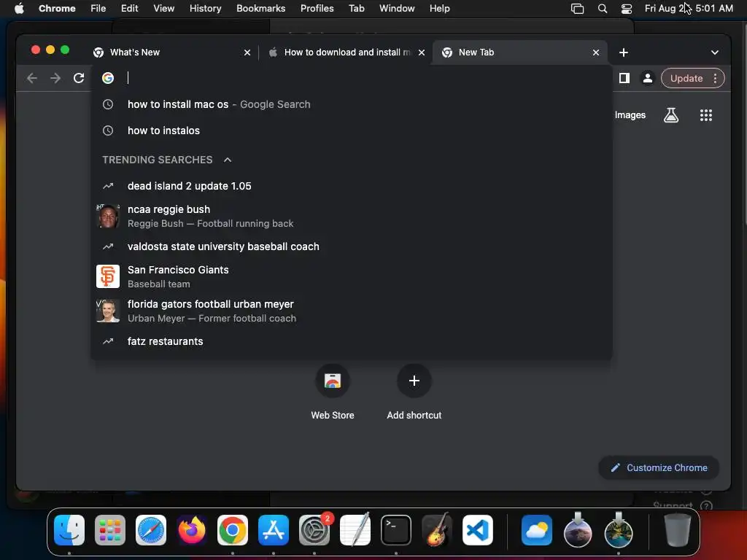Click Reggie Bush photo thumbnail

pos(108,216)
